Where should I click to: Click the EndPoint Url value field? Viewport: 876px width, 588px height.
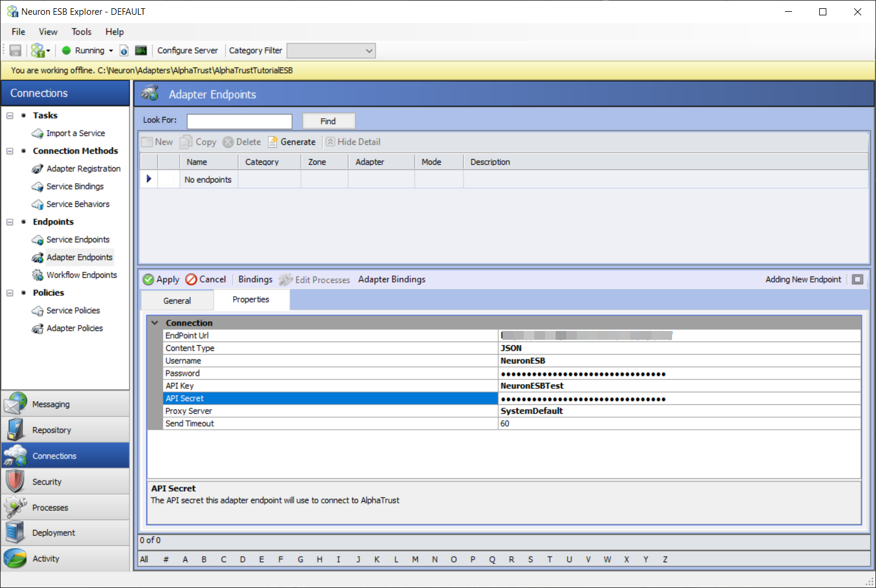(679, 336)
